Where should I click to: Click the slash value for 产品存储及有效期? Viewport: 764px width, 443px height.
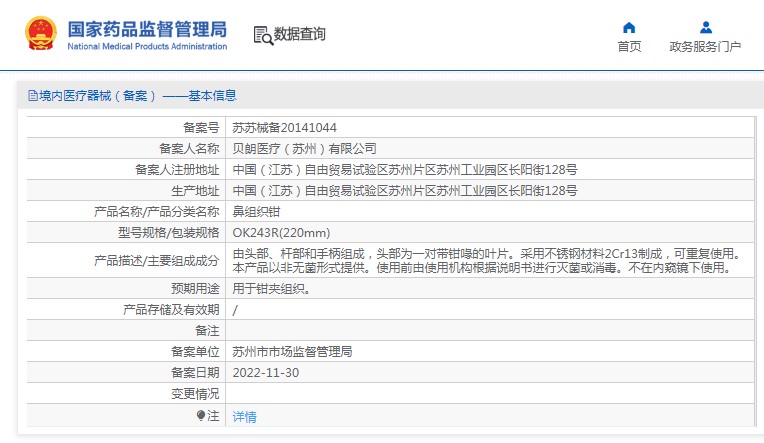(x=235, y=310)
